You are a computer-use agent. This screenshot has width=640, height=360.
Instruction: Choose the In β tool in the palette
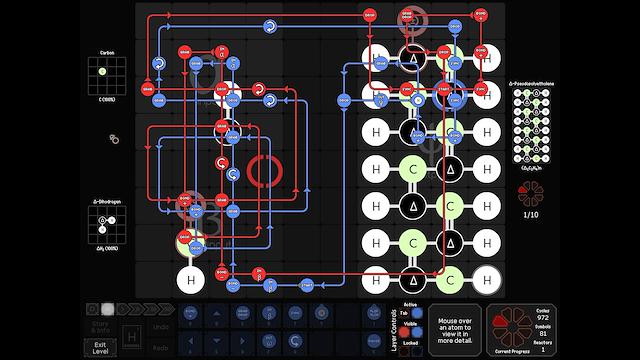pos(269,314)
